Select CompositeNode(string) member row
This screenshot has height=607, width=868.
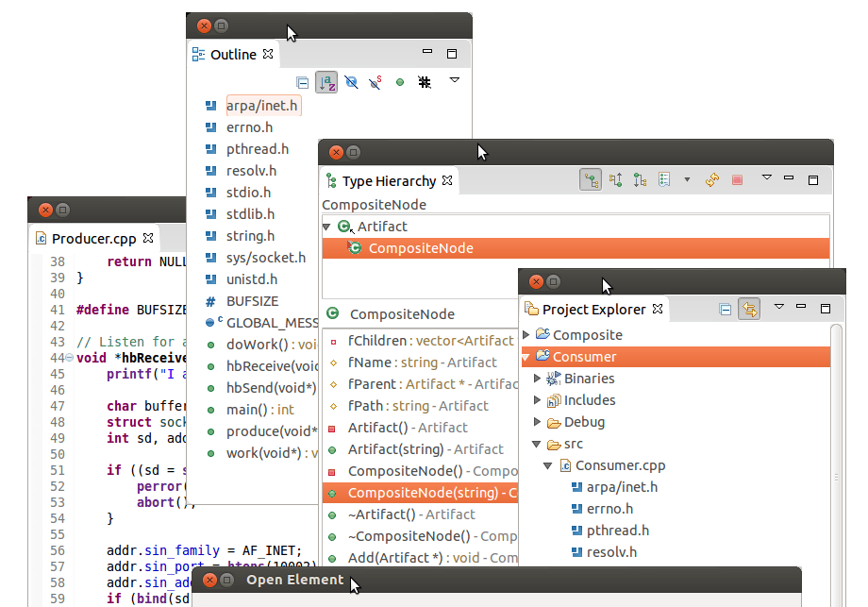click(420, 493)
